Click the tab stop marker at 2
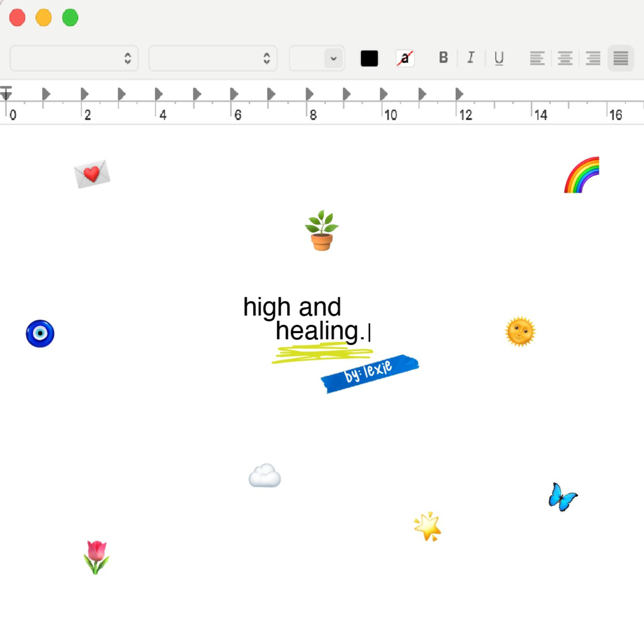644x644 pixels. 84,94
